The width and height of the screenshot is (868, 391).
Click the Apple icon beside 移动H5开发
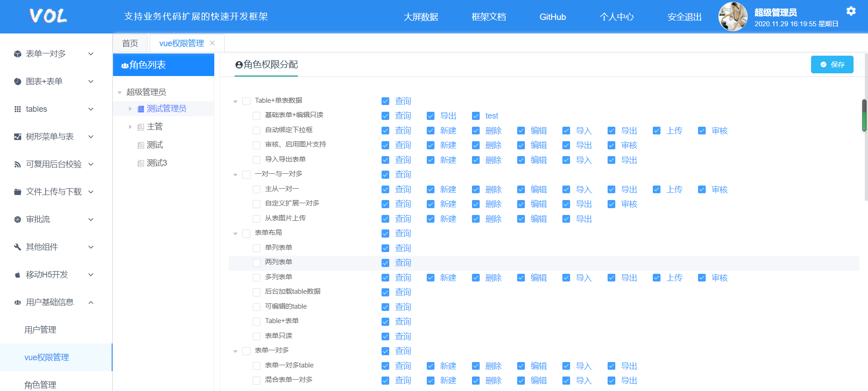point(18,275)
